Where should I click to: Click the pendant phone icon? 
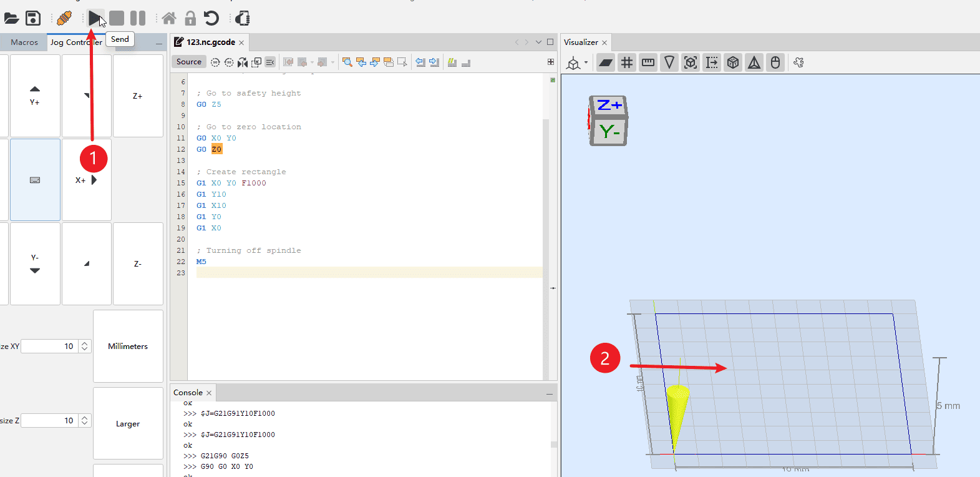click(x=243, y=18)
